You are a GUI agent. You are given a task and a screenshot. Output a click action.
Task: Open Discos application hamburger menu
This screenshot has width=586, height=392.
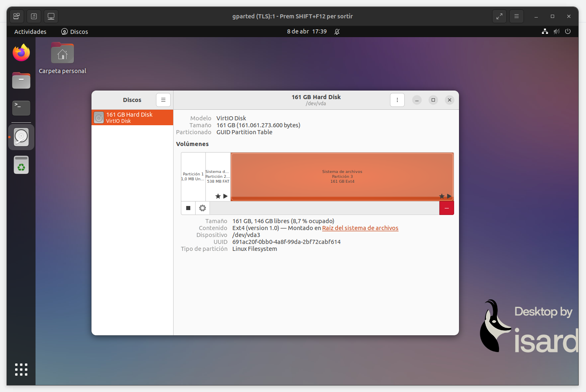point(163,100)
